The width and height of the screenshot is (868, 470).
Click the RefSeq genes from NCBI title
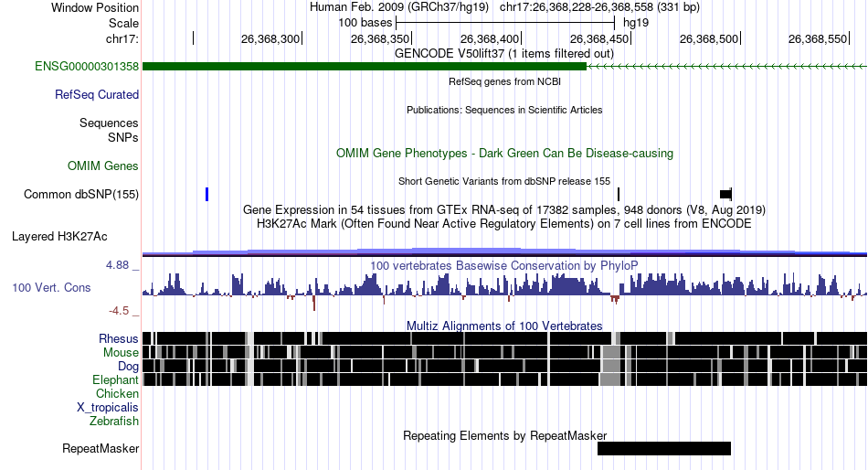pyautogui.click(x=504, y=81)
